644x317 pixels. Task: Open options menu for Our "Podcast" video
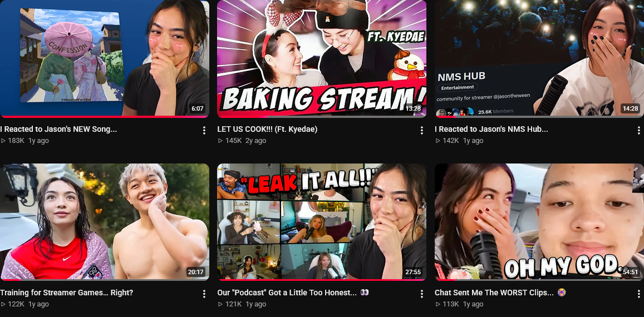(x=421, y=294)
